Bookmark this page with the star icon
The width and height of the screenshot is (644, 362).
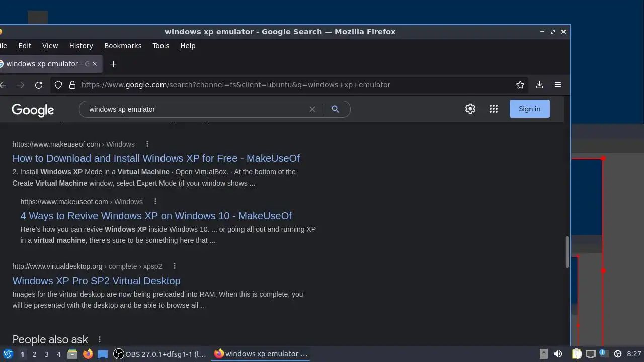[520, 85]
